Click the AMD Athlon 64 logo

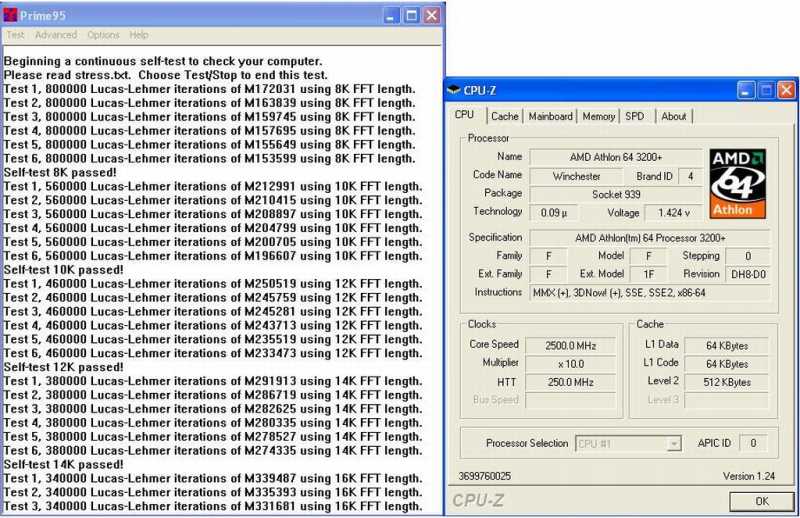(737, 184)
